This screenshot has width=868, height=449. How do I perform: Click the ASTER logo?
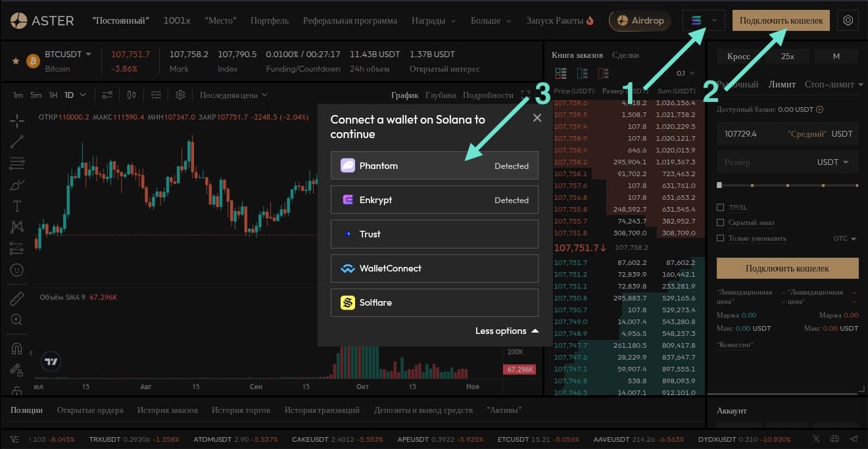click(42, 20)
